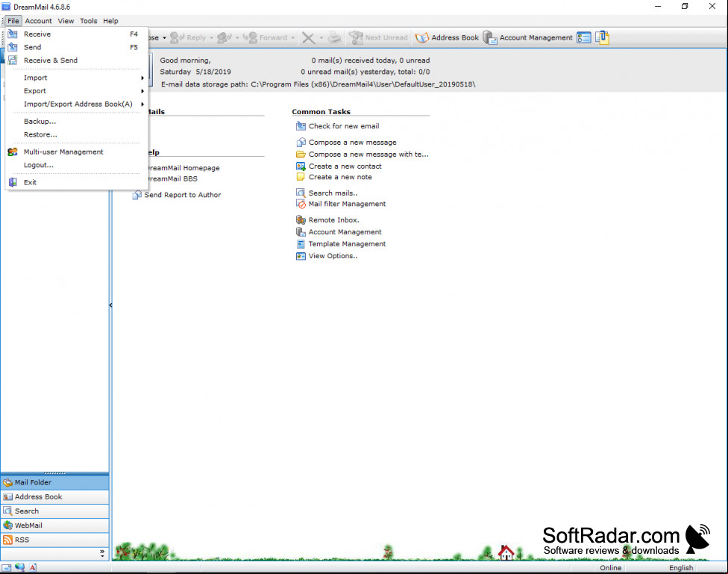728x574 pixels.
Task: Open the Tools menu
Action: [x=88, y=21]
